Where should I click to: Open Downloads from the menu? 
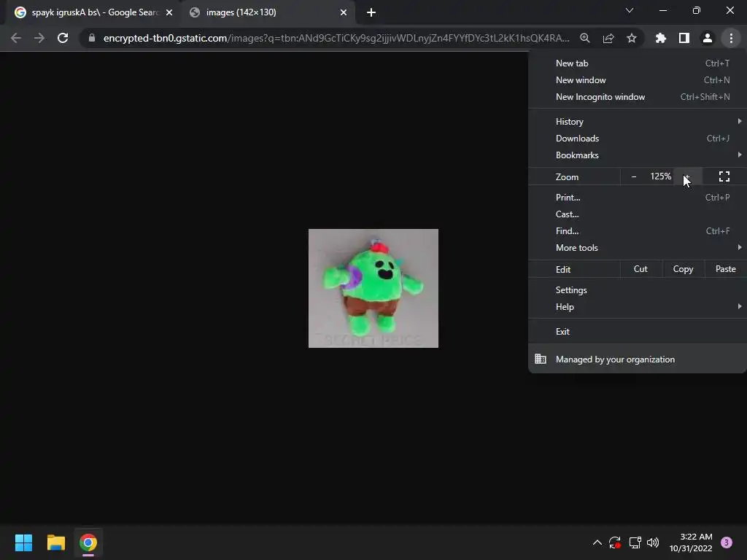pyautogui.click(x=638, y=139)
